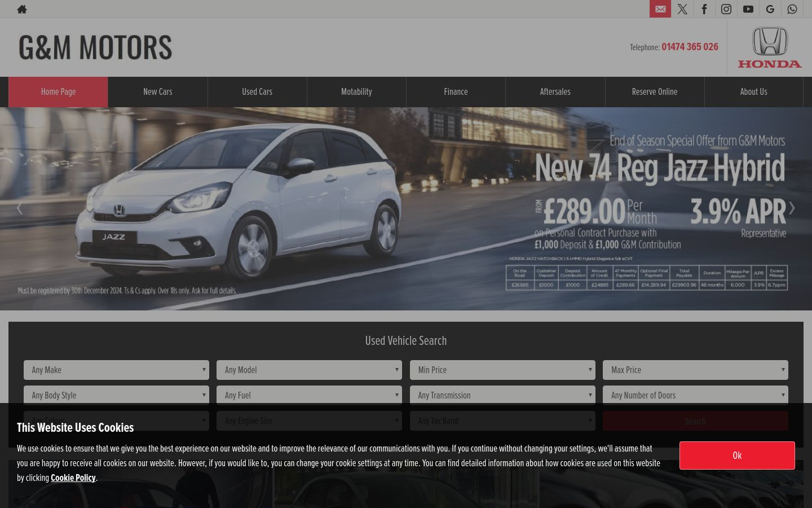This screenshot has width=812, height=508.
Task: Go to previous banner slide arrow
Action: tap(19, 208)
